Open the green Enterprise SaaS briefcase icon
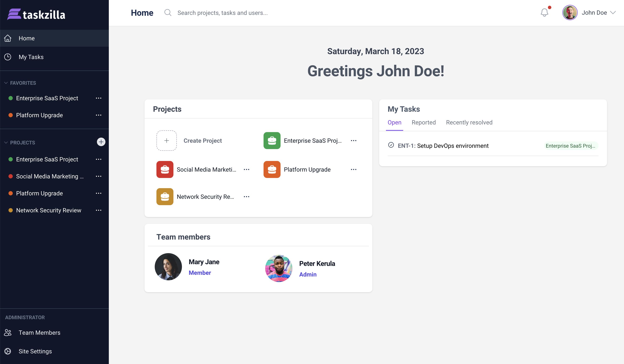This screenshot has height=364, width=624. tap(272, 141)
